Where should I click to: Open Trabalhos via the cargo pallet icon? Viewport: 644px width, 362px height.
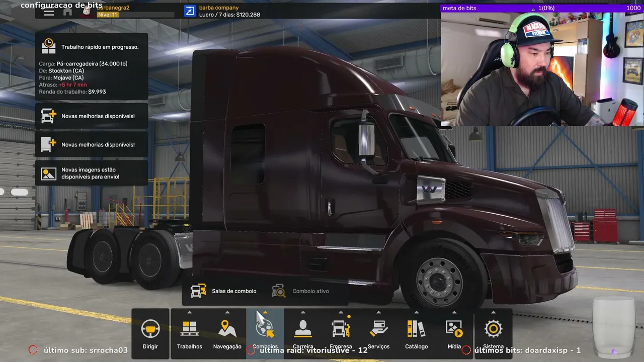pyautogui.click(x=190, y=328)
